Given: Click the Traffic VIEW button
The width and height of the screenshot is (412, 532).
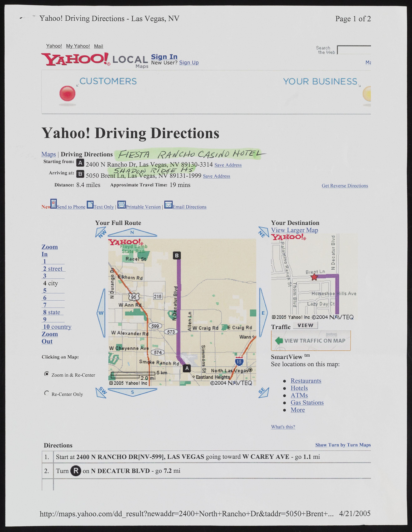Looking at the screenshot, I should [305, 325].
